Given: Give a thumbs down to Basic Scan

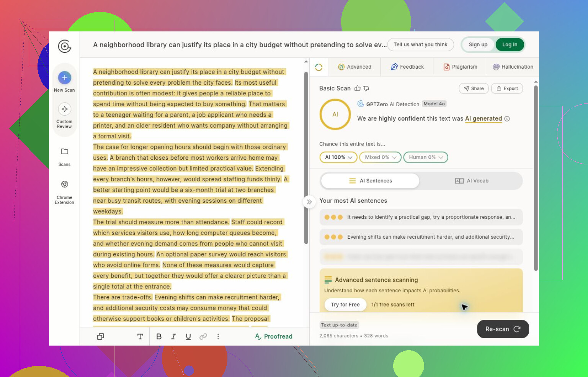Looking at the screenshot, I should 366,89.
